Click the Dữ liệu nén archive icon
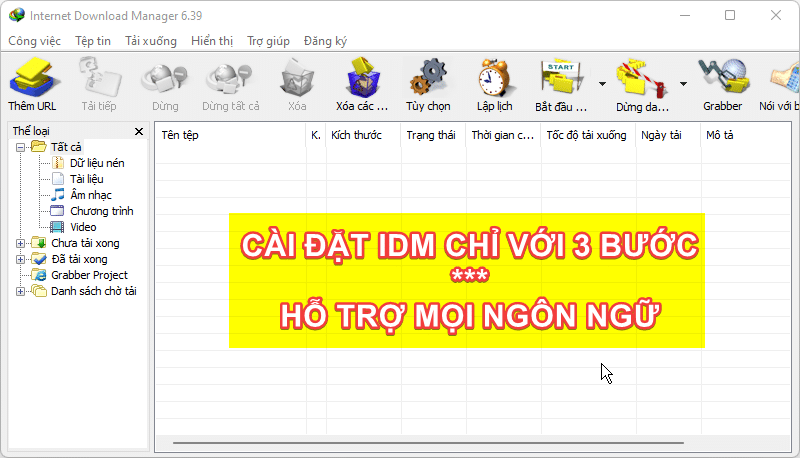Screen dimensions: 800x458 58,163
